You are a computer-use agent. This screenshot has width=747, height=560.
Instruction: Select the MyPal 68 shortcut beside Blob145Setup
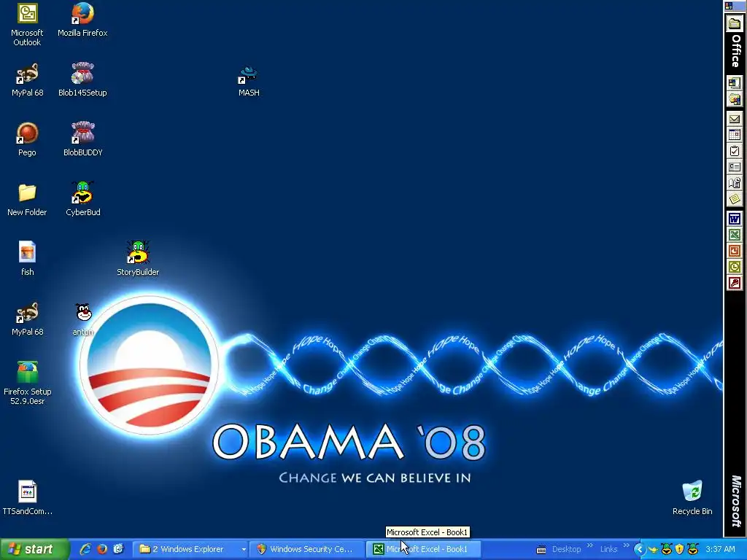pos(27,80)
